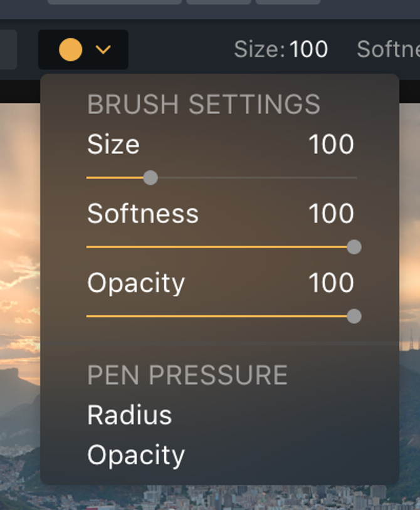This screenshot has height=510, width=420.
Task: Select the Softness value 100 in panel
Action: 331,214
